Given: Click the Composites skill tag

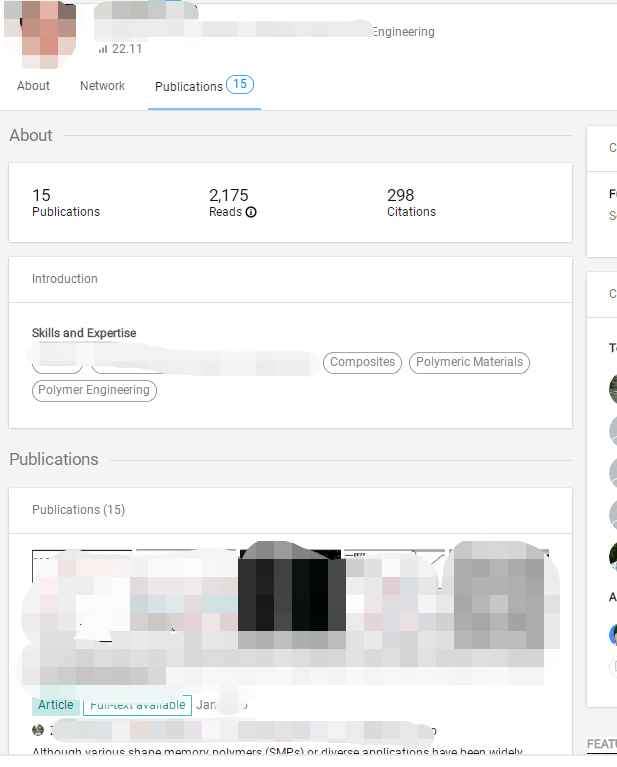Looking at the screenshot, I should pyautogui.click(x=362, y=362).
